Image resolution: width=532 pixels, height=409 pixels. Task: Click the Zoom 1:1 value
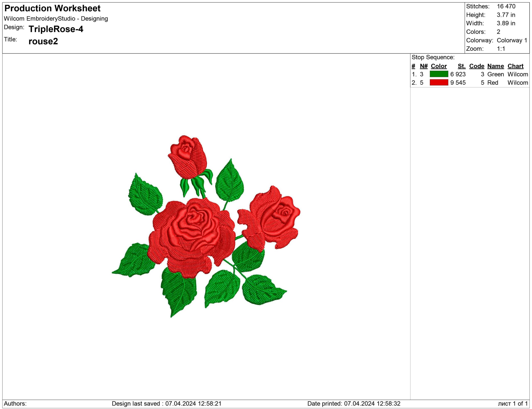coord(501,49)
